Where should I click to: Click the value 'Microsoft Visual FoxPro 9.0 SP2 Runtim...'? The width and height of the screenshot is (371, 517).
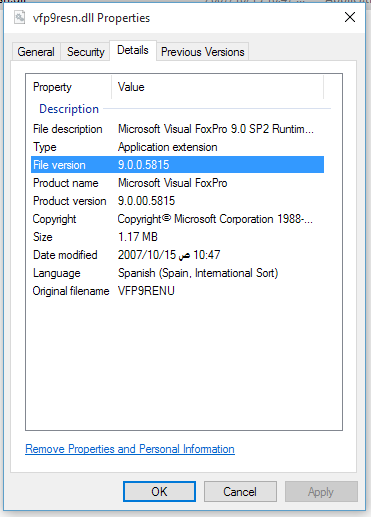click(x=216, y=129)
